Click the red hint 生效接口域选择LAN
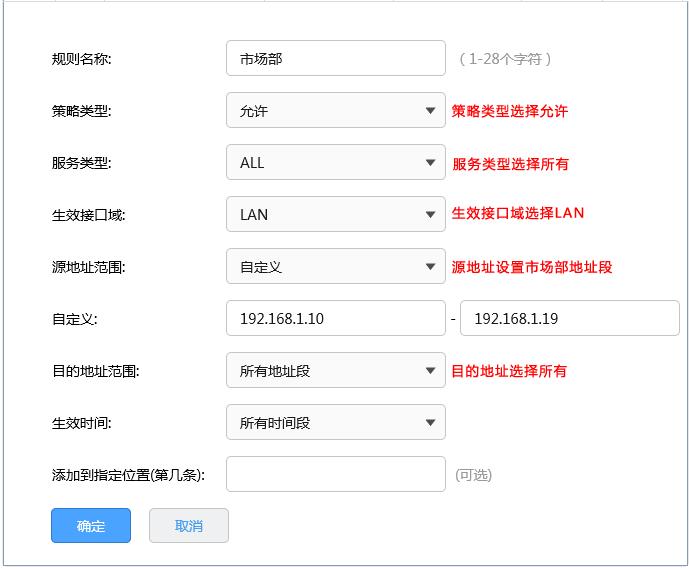 pos(518,213)
